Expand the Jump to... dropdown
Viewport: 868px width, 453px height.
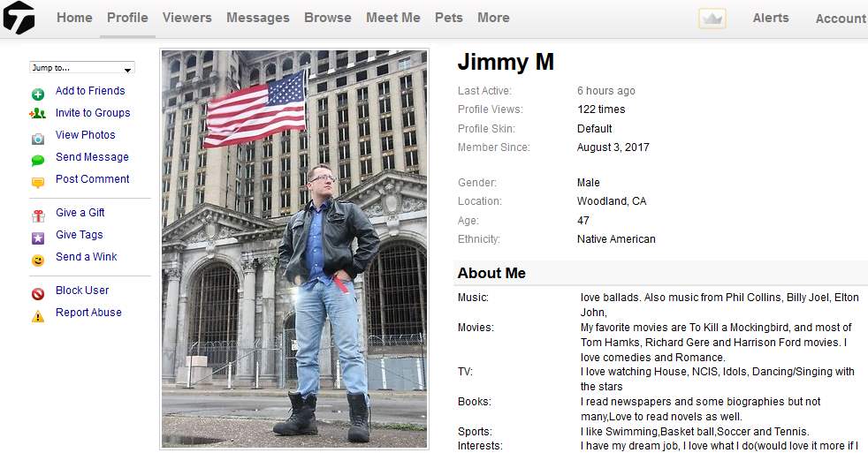[82, 67]
